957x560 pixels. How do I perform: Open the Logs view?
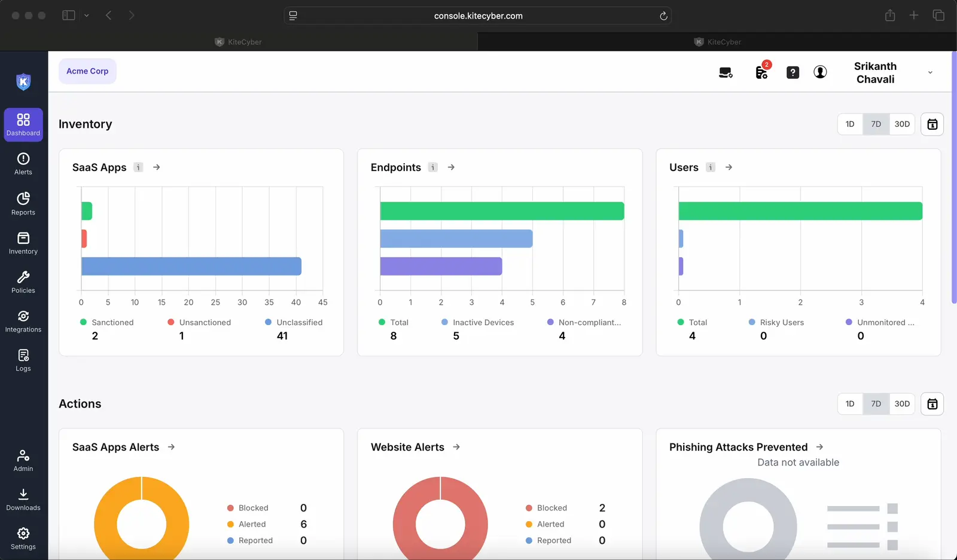click(x=23, y=359)
